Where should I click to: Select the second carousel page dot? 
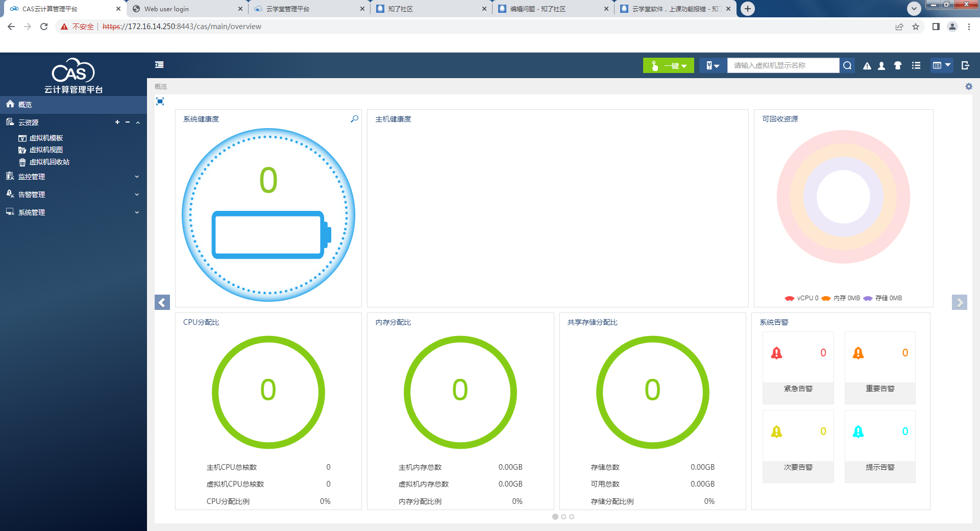[563, 517]
